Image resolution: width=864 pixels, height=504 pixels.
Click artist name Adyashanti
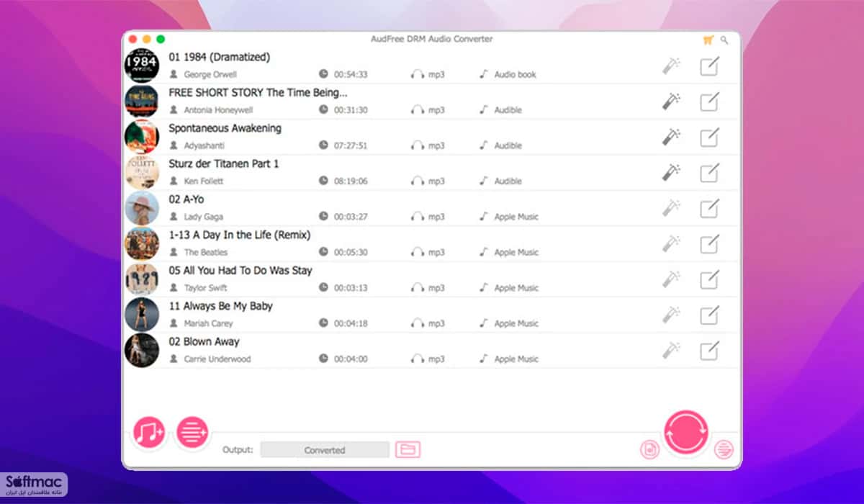pos(204,145)
